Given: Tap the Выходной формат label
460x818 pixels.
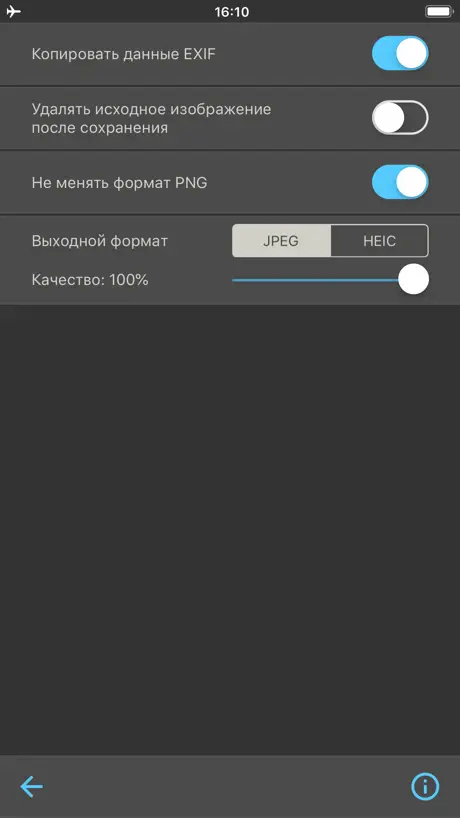Looking at the screenshot, I should coord(100,242).
